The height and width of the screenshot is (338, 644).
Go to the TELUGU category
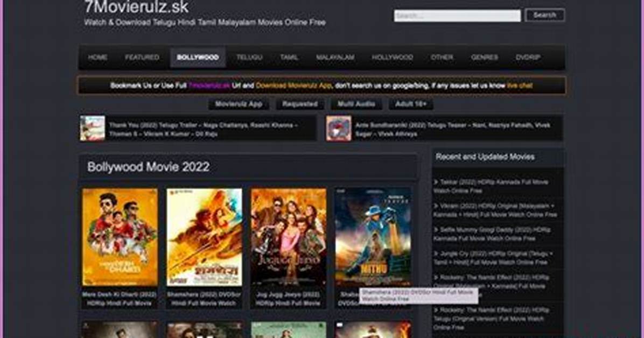pos(249,58)
